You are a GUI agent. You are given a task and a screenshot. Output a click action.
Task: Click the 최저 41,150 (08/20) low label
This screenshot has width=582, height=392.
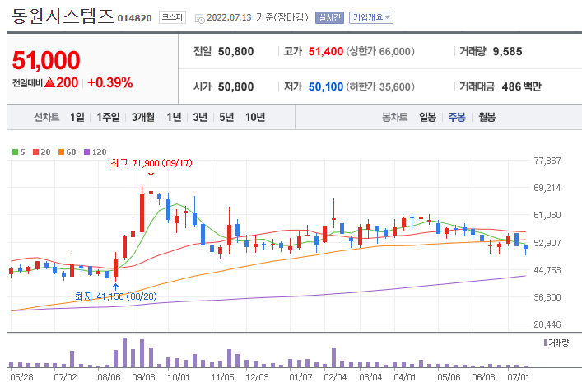click(x=116, y=296)
